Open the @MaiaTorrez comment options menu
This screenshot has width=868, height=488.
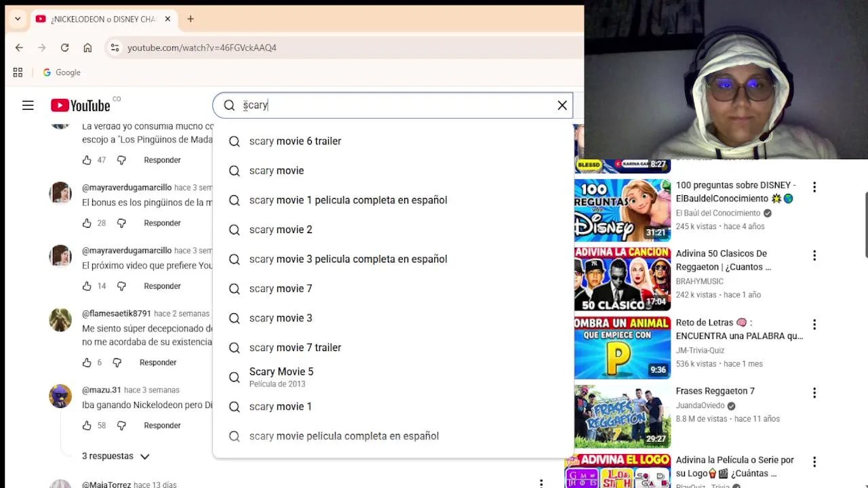pyautogui.click(x=541, y=483)
